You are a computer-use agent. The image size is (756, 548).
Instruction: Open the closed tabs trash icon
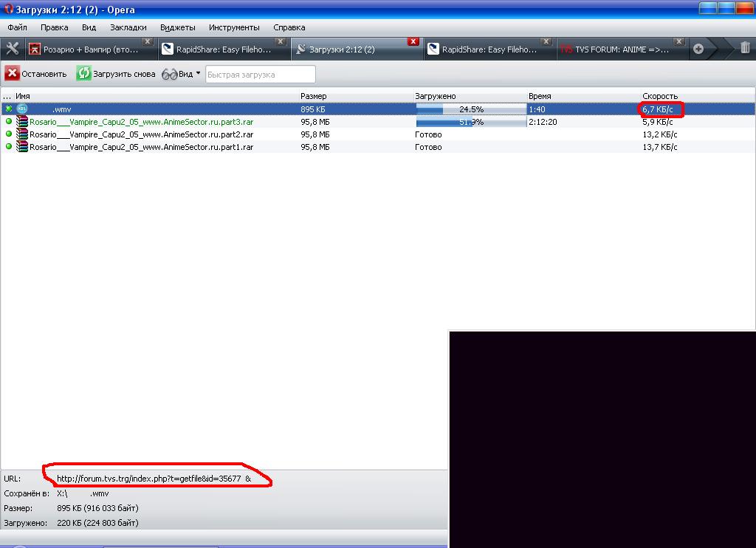coord(745,49)
